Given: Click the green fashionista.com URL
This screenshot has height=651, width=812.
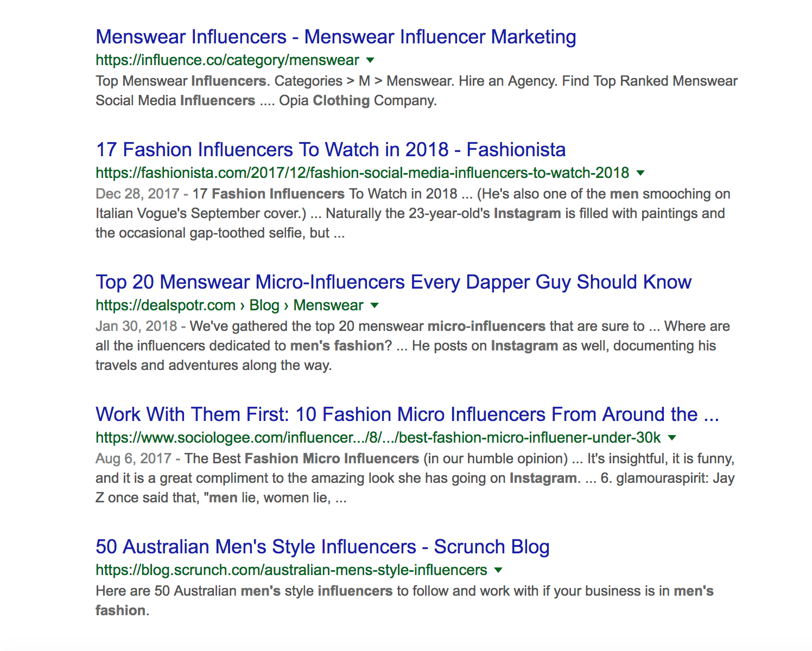Looking at the screenshot, I should (362, 173).
